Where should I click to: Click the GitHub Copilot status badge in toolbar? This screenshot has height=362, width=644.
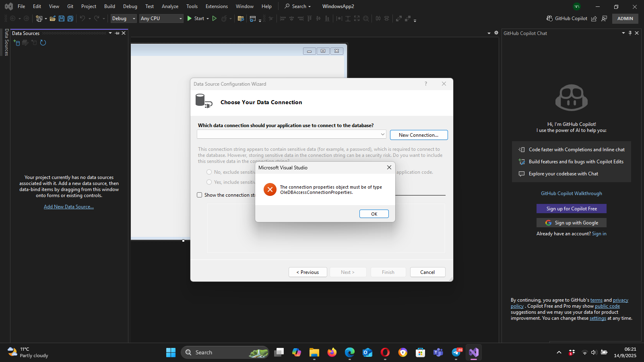(x=567, y=19)
